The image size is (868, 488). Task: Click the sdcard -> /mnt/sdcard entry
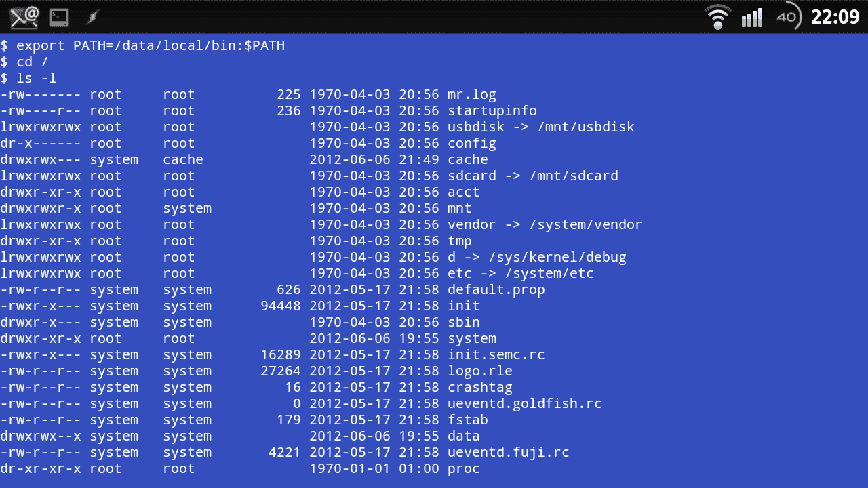pyautogui.click(x=533, y=176)
